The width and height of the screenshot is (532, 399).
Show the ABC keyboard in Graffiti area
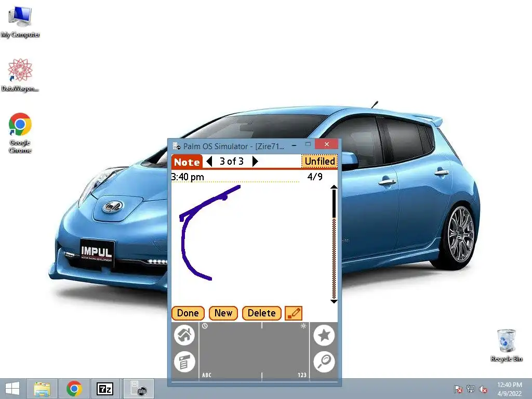tap(207, 375)
